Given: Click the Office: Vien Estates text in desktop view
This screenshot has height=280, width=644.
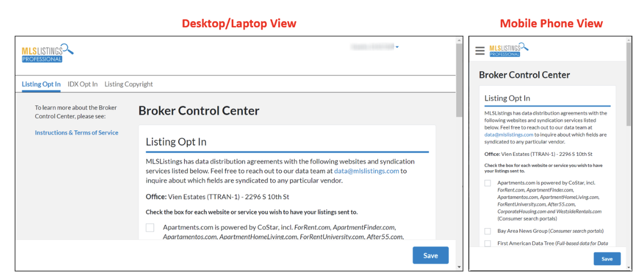Looking at the screenshot, I should click(218, 196).
